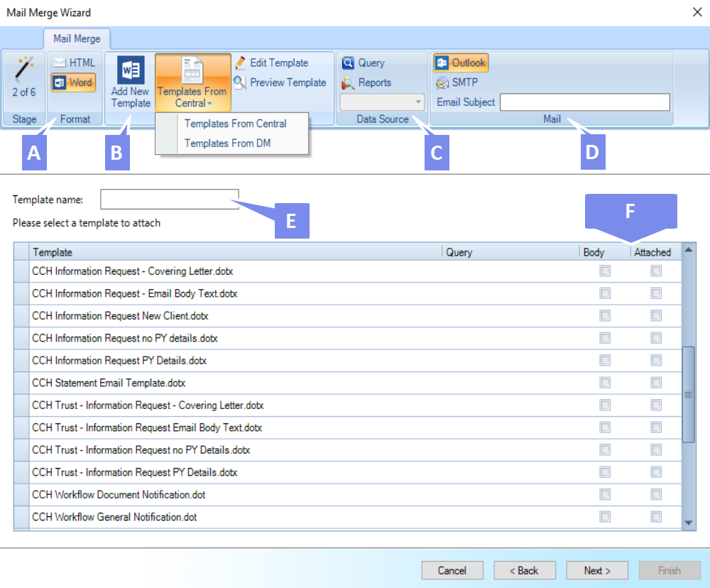Select row CCH Trust - Information Request Email Body Text.dotx

tap(348, 428)
